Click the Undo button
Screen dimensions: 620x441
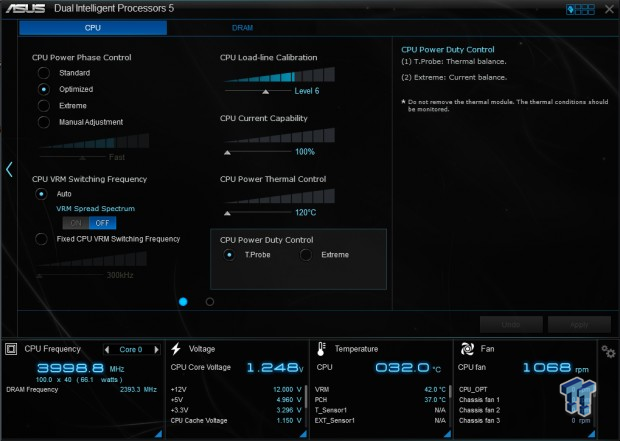[511, 325]
